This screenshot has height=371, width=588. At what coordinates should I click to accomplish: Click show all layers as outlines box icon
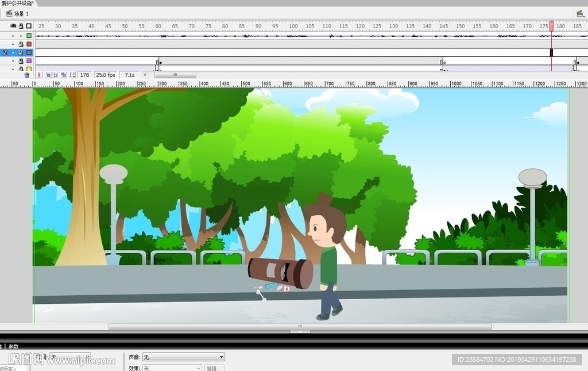tap(29, 26)
